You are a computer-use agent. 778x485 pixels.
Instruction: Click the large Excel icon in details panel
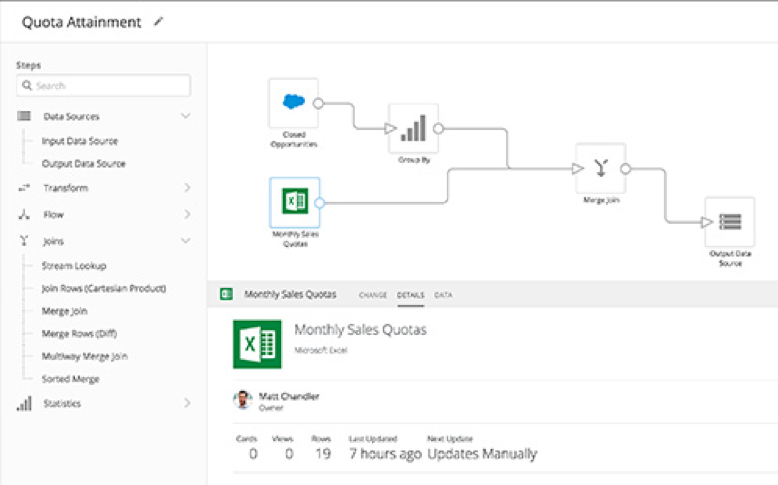click(256, 343)
